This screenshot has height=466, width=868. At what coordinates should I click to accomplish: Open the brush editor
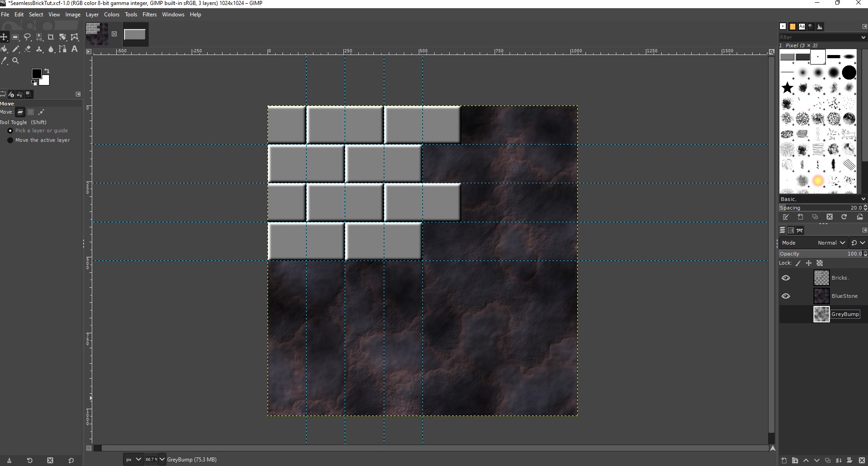click(x=786, y=217)
